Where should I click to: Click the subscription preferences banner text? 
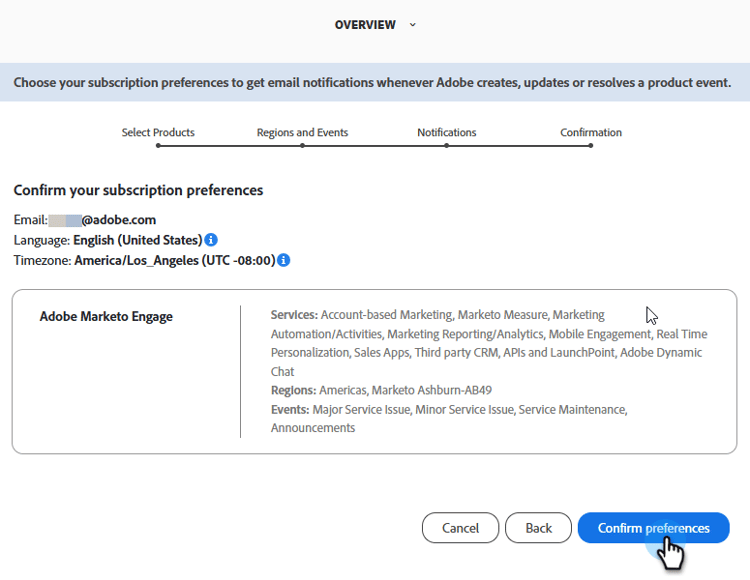click(372, 83)
